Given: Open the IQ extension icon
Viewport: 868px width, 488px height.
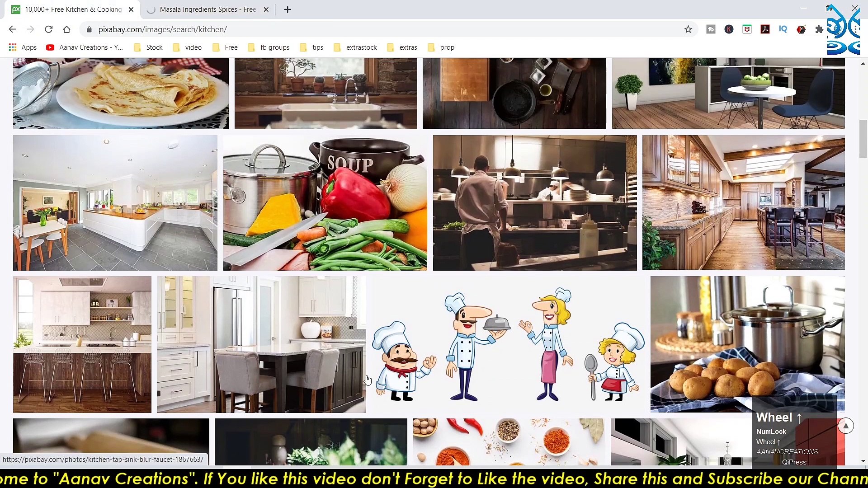Looking at the screenshot, I should pyautogui.click(x=783, y=29).
